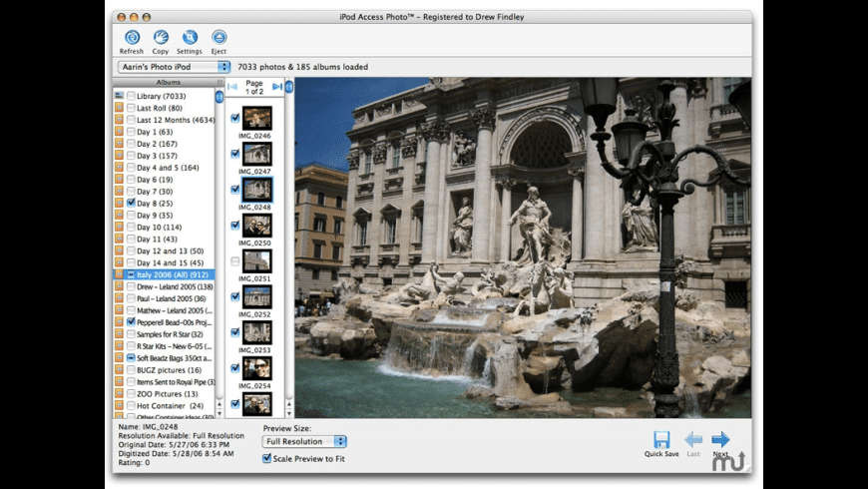
Task: Open the Aarin's Photo iPod device dropdown
Action: 174,67
